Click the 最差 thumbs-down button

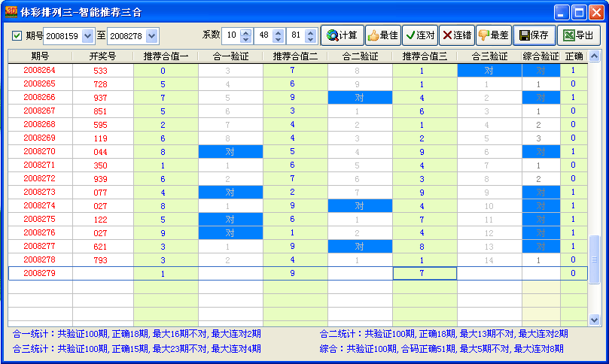click(x=494, y=35)
